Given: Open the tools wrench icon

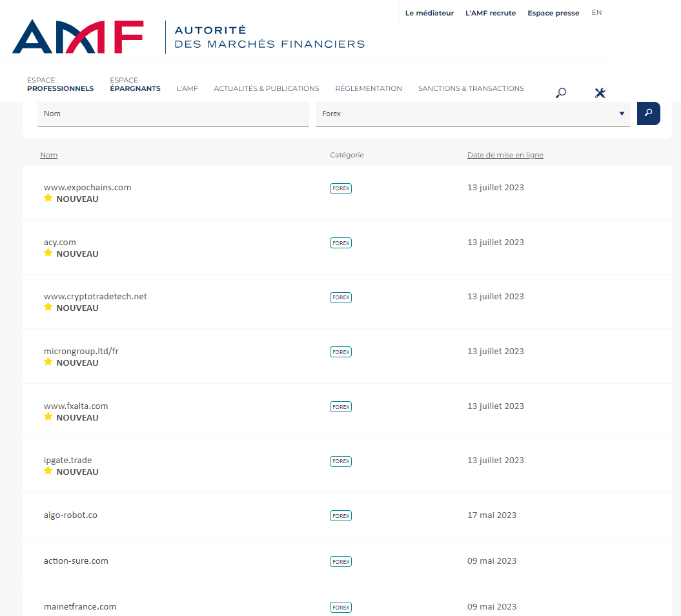Looking at the screenshot, I should pos(600,93).
